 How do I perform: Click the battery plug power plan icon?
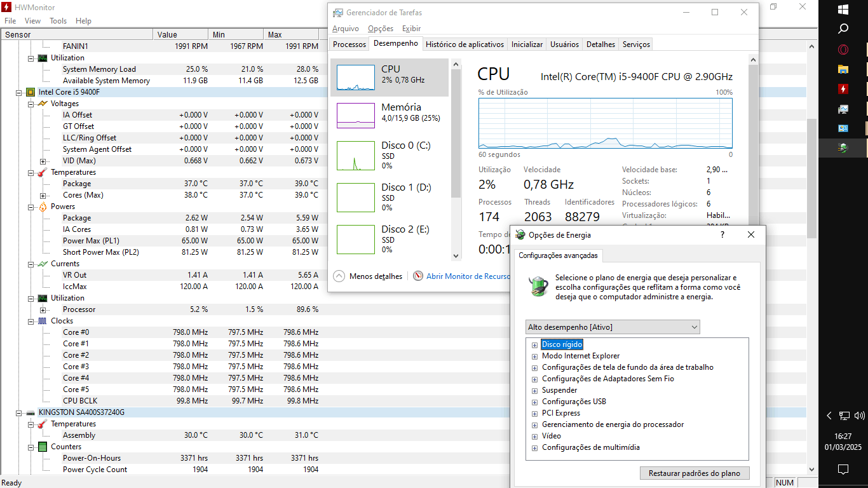coord(539,286)
